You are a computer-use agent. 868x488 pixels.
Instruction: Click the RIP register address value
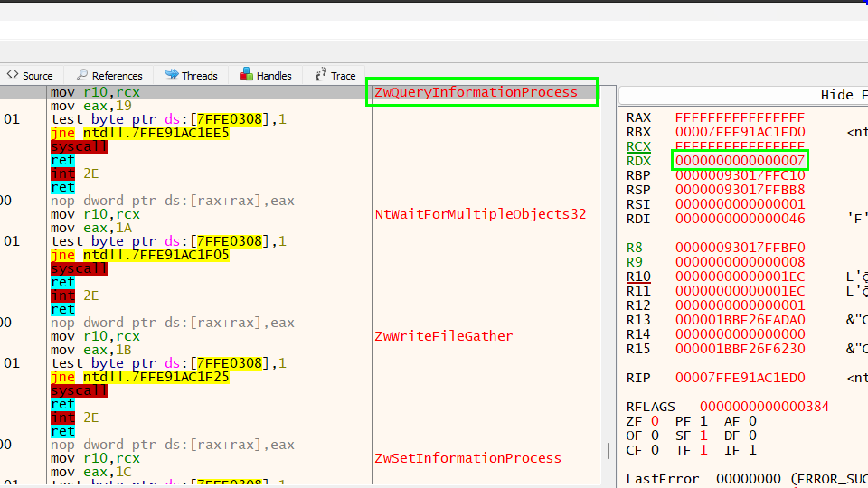740,378
